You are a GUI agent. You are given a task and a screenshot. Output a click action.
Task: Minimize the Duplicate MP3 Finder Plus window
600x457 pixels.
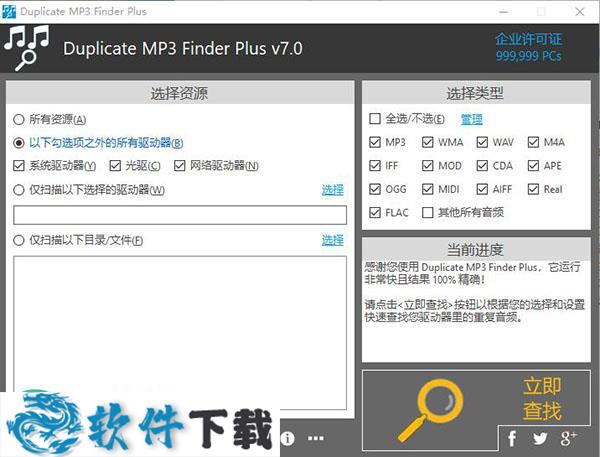pyautogui.click(x=504, y=12)
